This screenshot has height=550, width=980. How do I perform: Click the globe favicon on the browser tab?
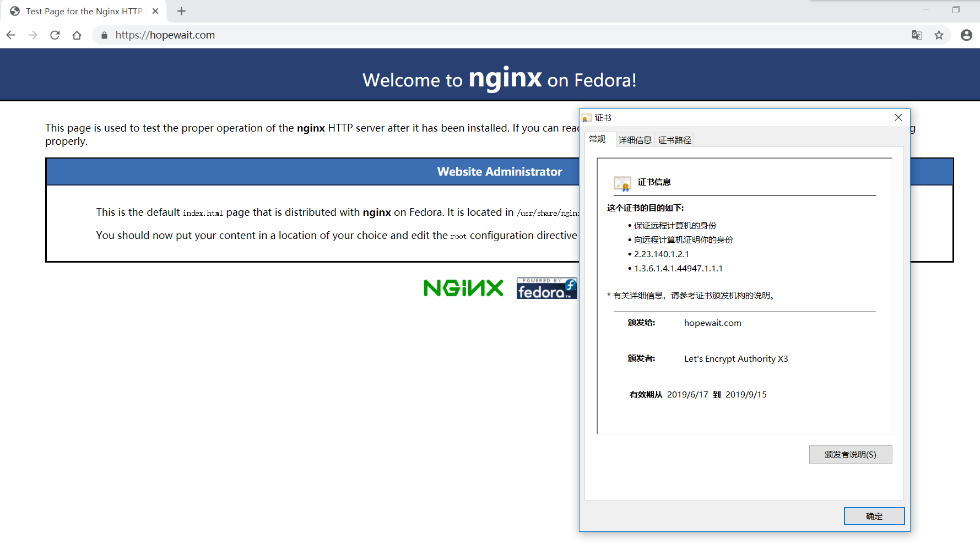point(15,11)
